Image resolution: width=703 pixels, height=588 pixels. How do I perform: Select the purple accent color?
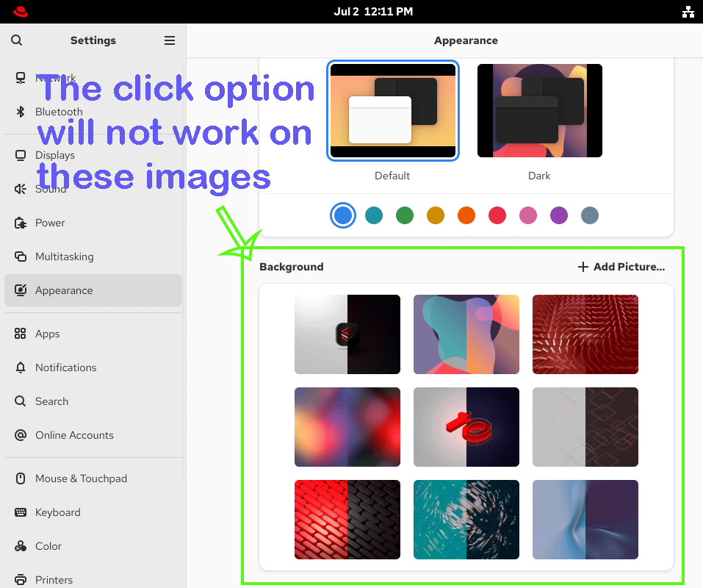click(x=558, y=215)
